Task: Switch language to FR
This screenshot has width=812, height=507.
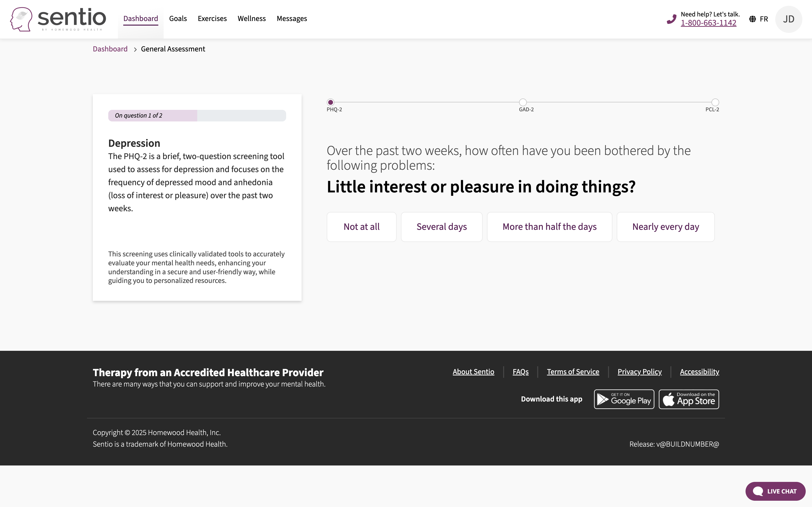Action: point(764,19)
